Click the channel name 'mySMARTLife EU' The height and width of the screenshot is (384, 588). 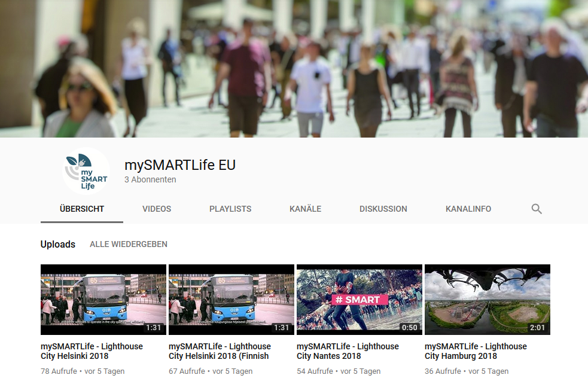(180, 165)
